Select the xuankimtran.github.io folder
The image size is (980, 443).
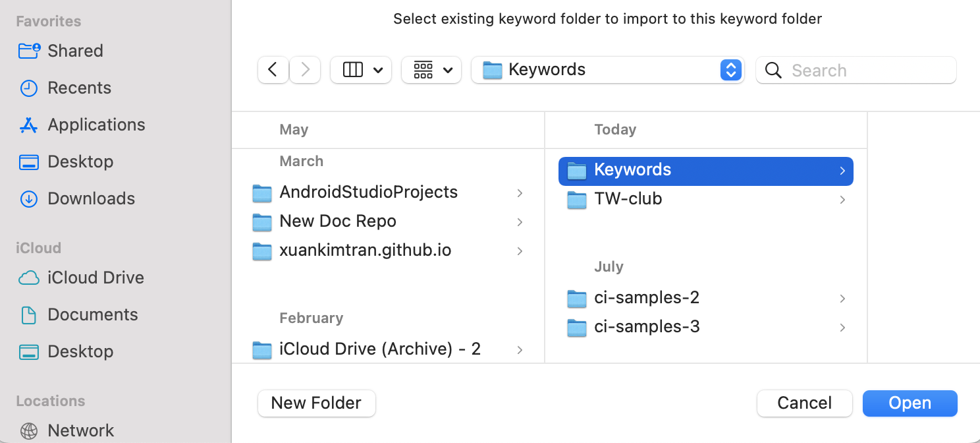(365, 250)
